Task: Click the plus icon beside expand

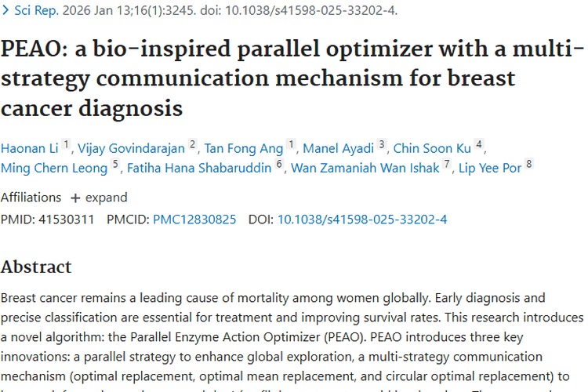Action: 75,198
